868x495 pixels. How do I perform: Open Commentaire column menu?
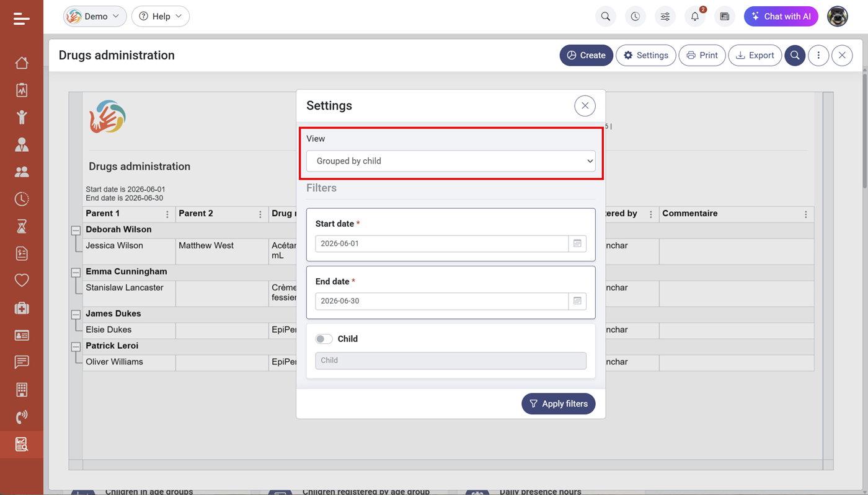[806, 214]
